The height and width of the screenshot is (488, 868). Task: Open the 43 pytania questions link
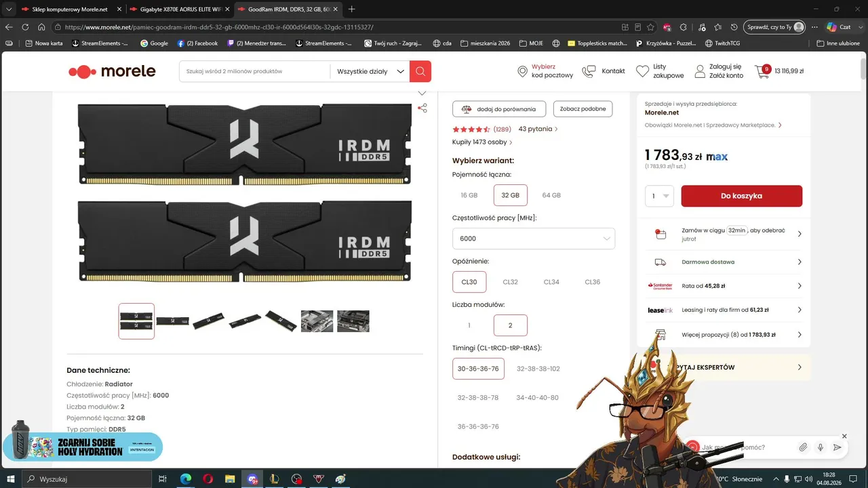tap(538, 129)
